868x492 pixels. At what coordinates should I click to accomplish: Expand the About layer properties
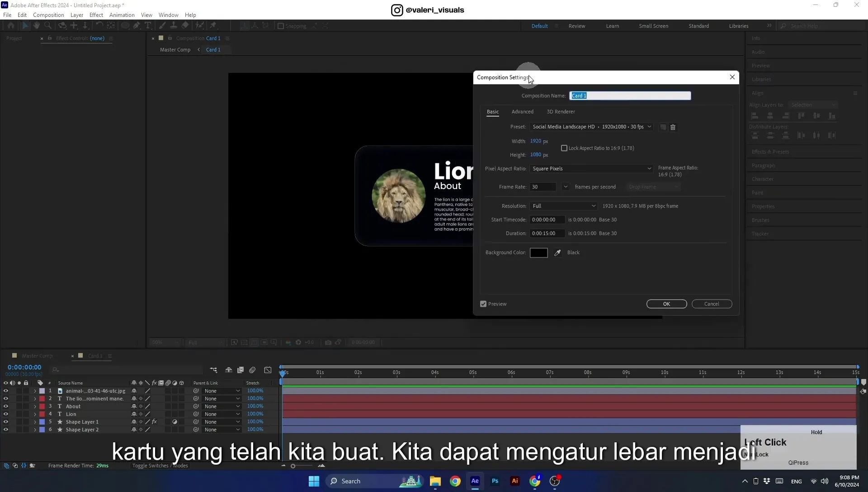click(x=35, y=407)
